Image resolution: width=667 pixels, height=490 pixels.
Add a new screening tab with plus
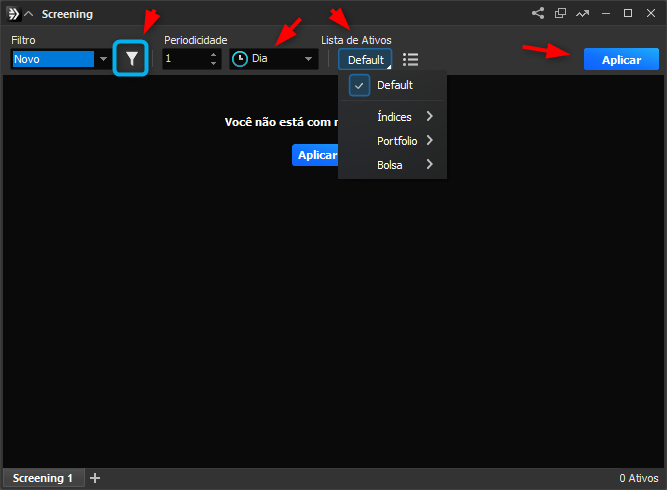(x=95, y=478)
